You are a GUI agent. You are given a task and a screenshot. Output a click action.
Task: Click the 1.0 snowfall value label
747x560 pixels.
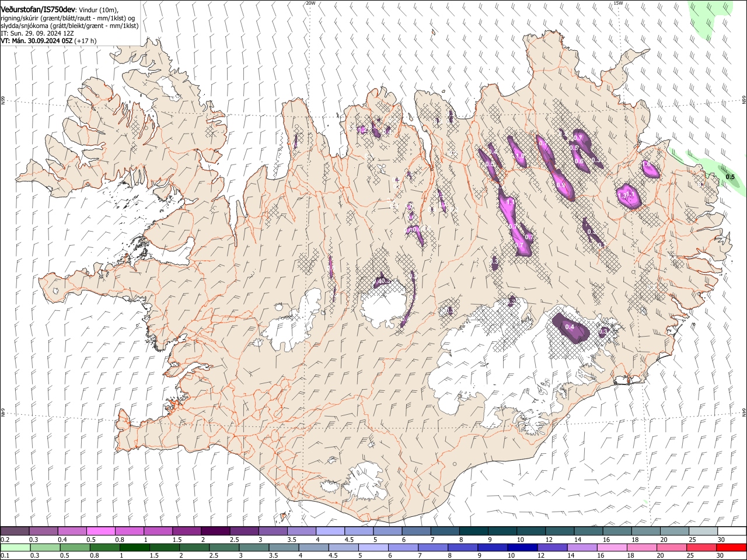pyautogui.click(x=519, y=156)
